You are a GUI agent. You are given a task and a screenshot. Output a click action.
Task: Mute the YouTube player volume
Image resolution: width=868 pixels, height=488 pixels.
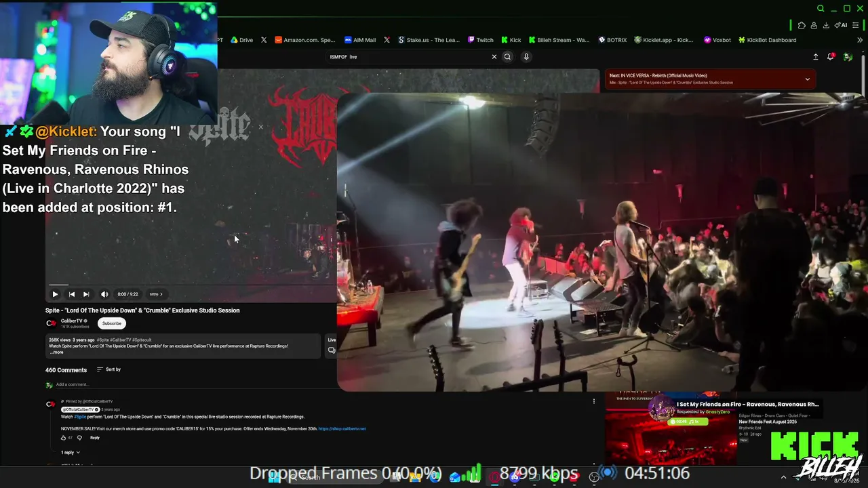[x=104, y=294]
